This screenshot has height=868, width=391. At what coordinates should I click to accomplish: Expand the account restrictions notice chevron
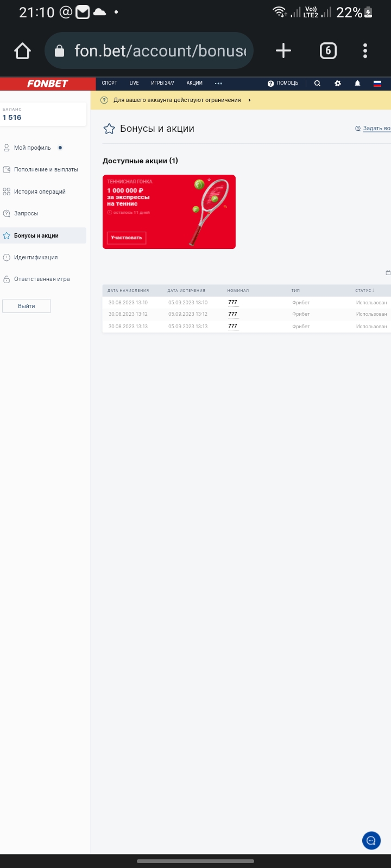(249, 100)
